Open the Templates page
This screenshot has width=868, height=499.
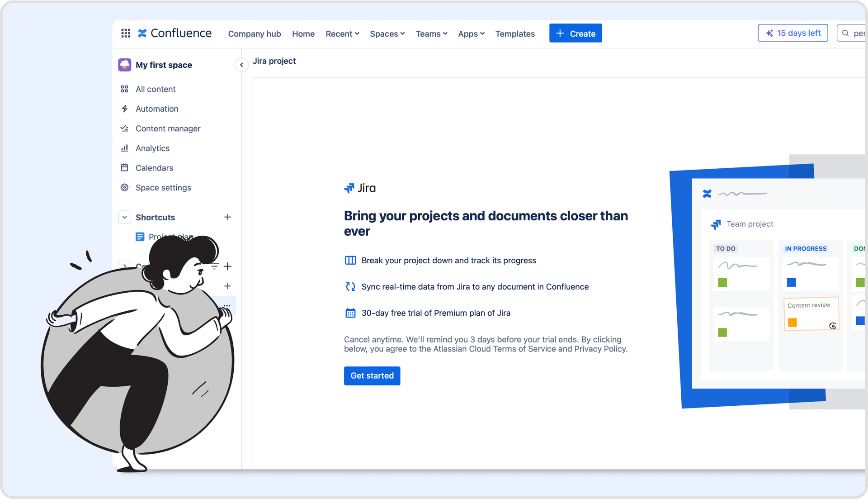coord(515,34)
